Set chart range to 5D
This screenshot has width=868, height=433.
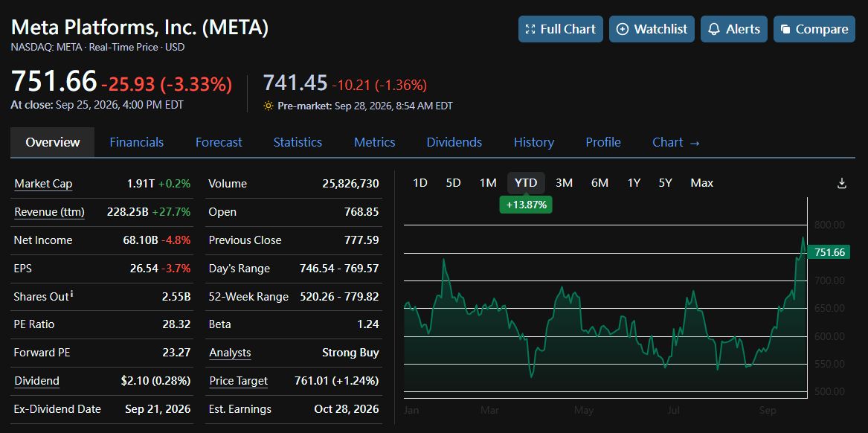(454, 183)
